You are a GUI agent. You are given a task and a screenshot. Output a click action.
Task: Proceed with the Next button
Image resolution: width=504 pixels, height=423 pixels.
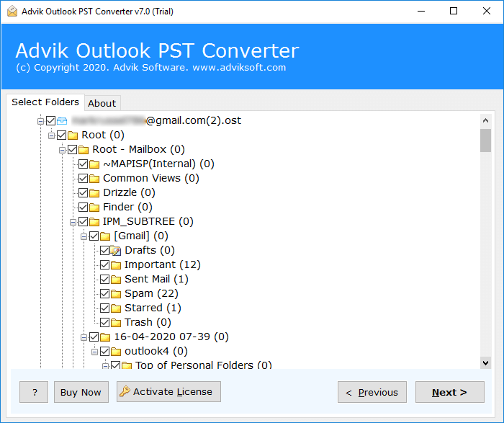(450, 392)
